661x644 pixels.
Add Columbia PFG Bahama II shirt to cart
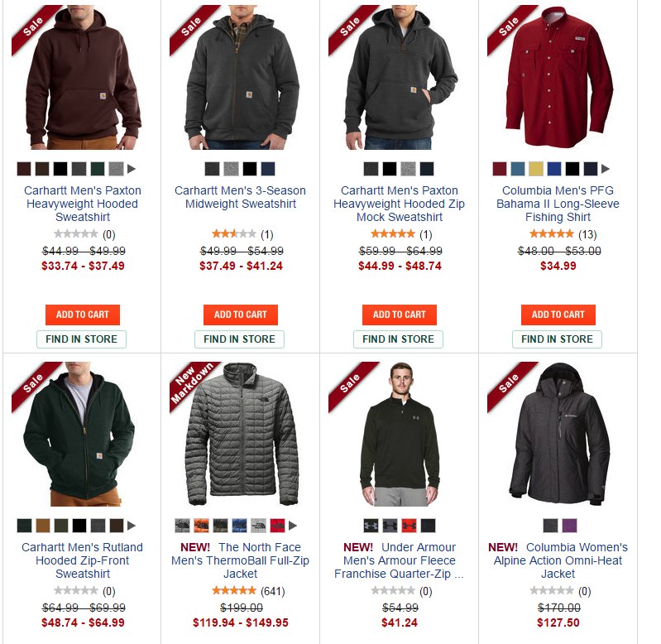[558, 315]
